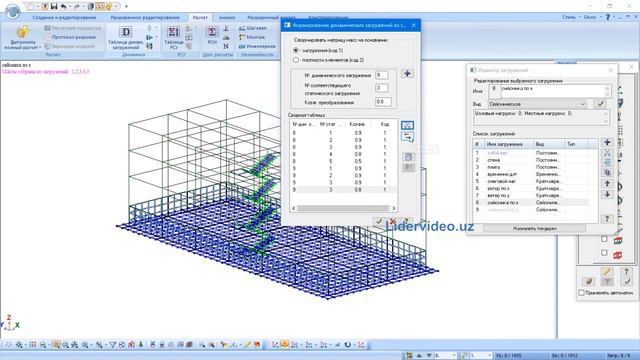Open quick access toolbar customize arrow
Viewport: 640px width, 360px height.
click(126, 7)
